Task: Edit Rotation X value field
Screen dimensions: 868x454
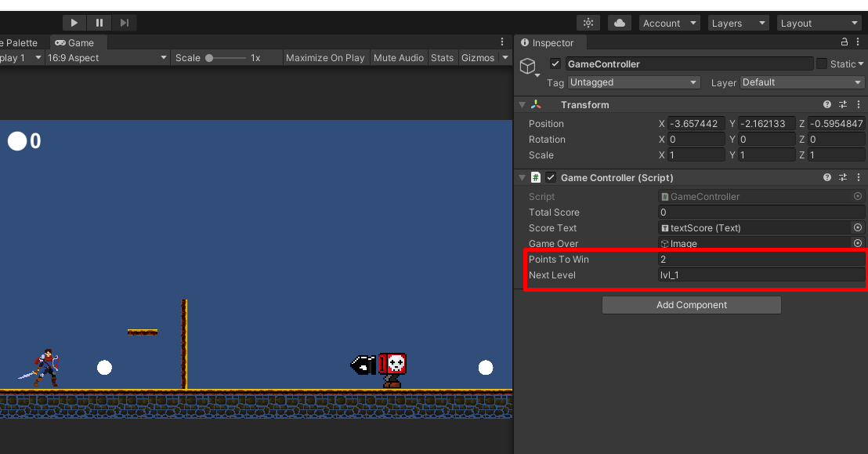Action: coord(696,139)
